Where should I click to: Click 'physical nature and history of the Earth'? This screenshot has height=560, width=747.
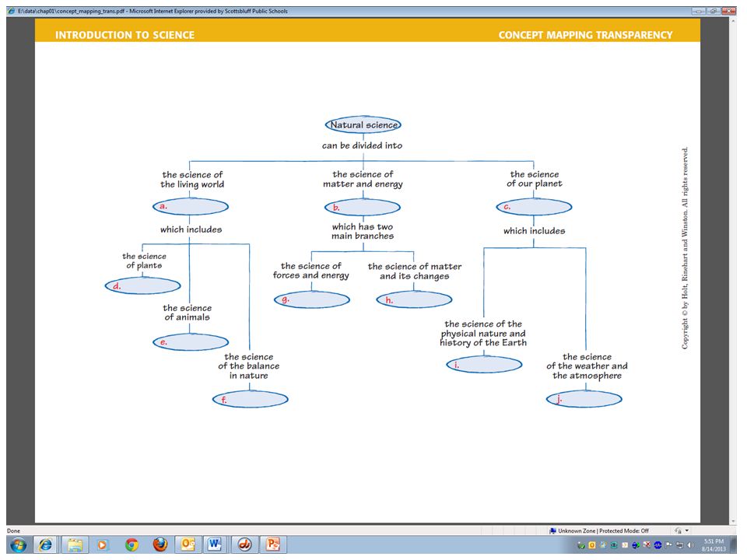(x=483, y=338)
